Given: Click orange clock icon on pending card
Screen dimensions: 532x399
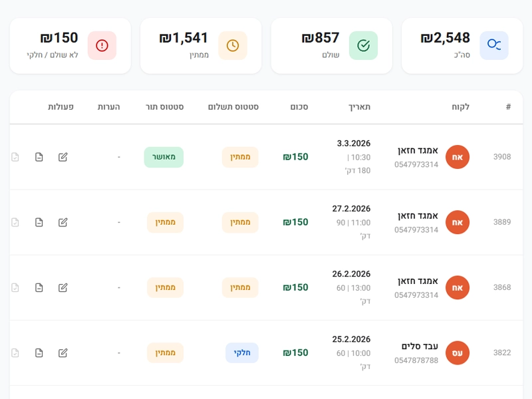Looking at the screenshot, I should pyautogui.click(x=233, y=45).
